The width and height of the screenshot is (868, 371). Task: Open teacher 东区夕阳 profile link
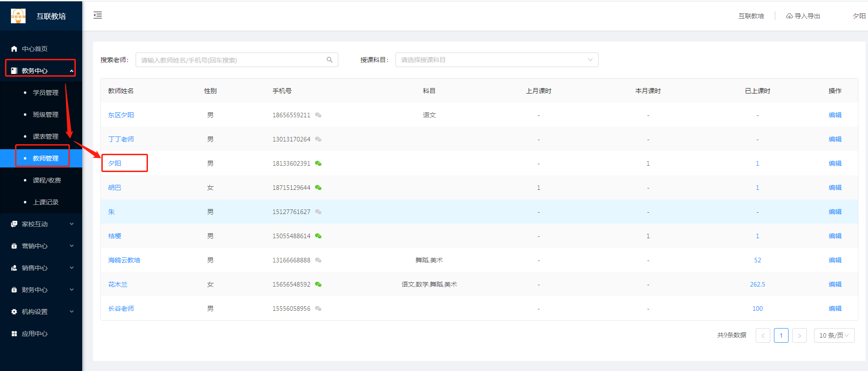tap(121, 115)
